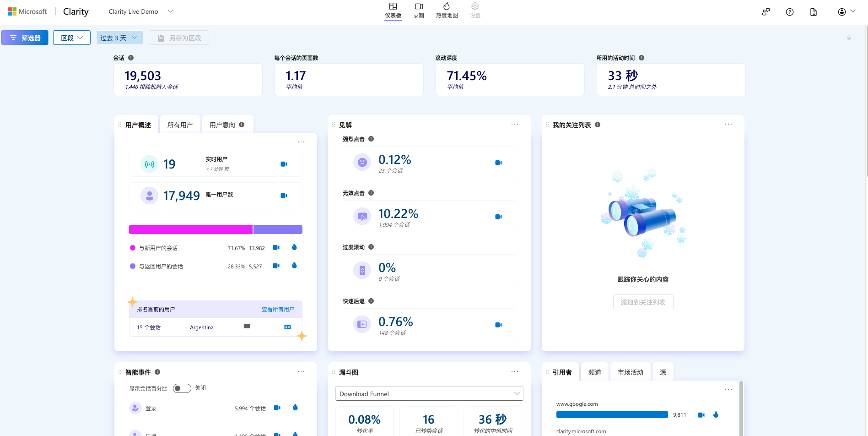Open the account profile menu
Screen dimensions: 868x436
click(x=846, y=12)
